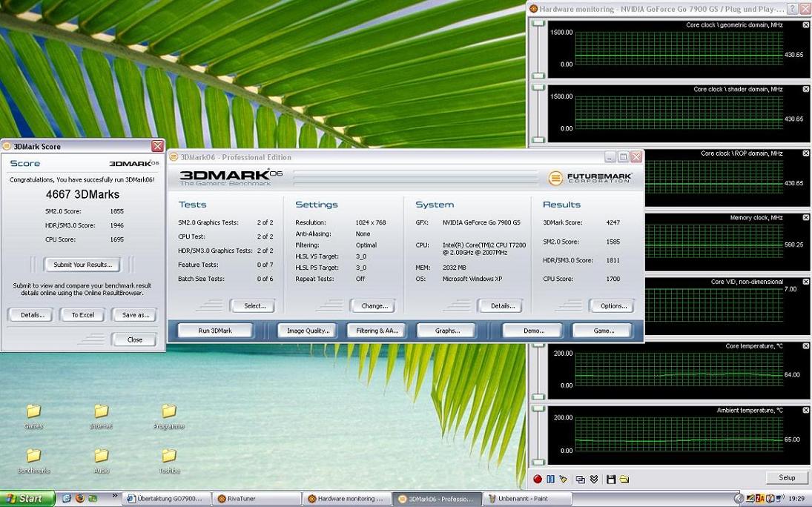The image size is (812, 507).
Task: Close the Core VID graph
Action: point(806,282)
